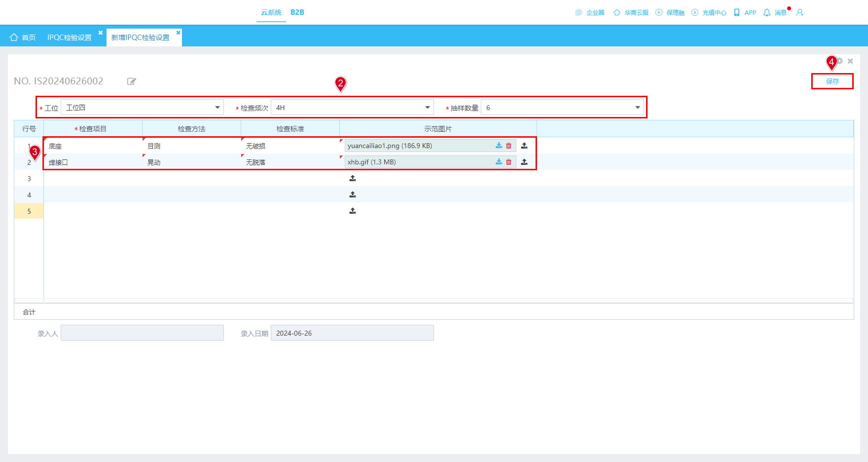Image resolution: width=868 pixels, height=462 pixels.
Task: Click the upload icon in row 5
Action: (x=353, y=211)
